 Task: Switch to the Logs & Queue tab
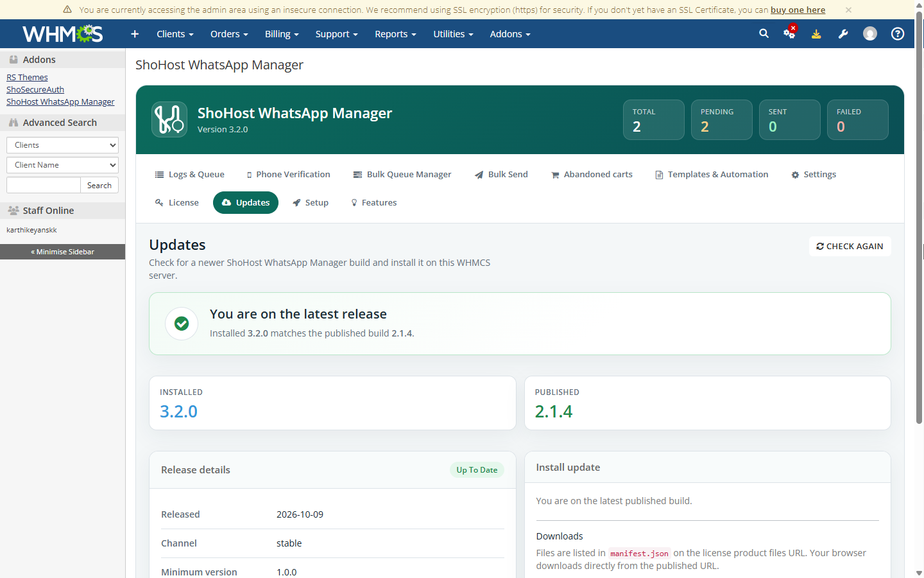[190, 175]
